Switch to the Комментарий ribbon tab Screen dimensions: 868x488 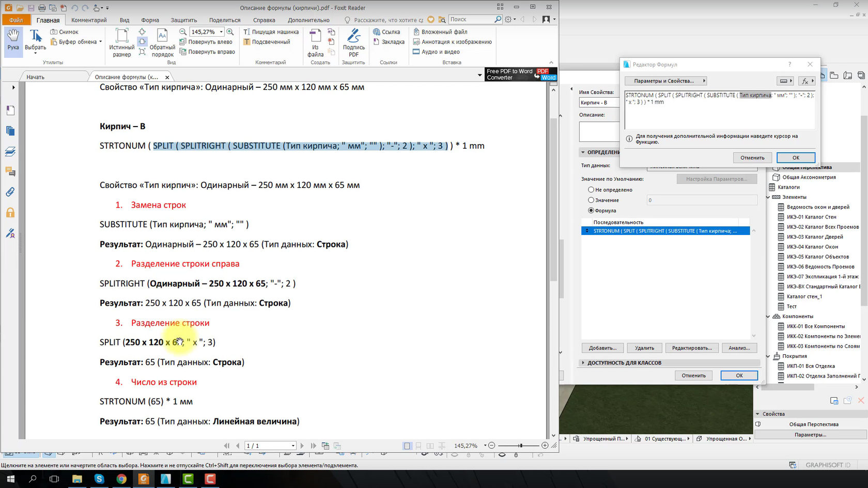click(x=89, y=20)
